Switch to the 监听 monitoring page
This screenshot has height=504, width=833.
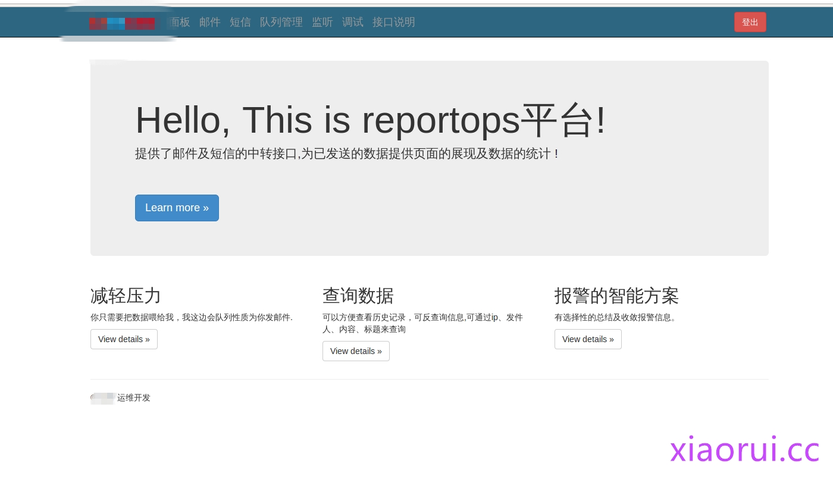322,22
